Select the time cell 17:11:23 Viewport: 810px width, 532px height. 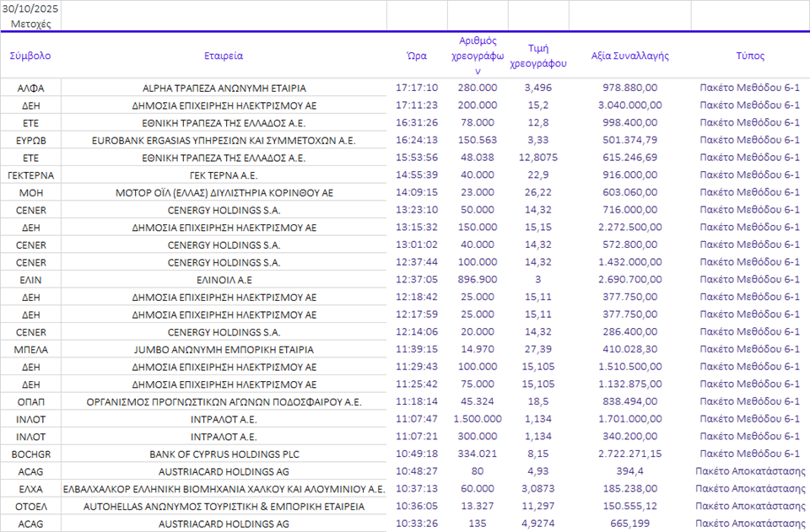click(x=416, y=105)
